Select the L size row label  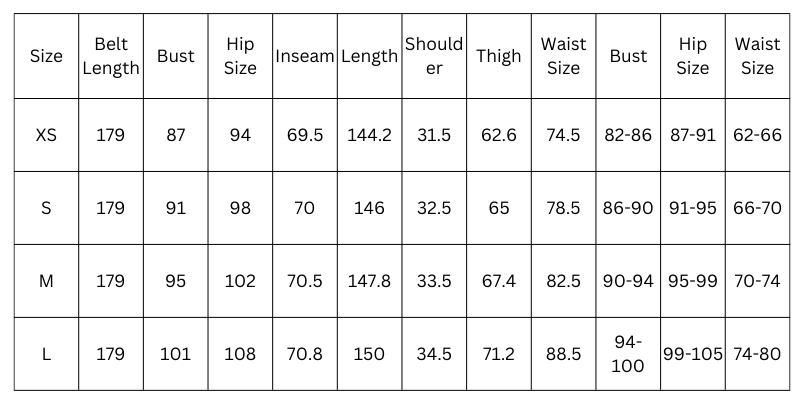pos(46,354)
